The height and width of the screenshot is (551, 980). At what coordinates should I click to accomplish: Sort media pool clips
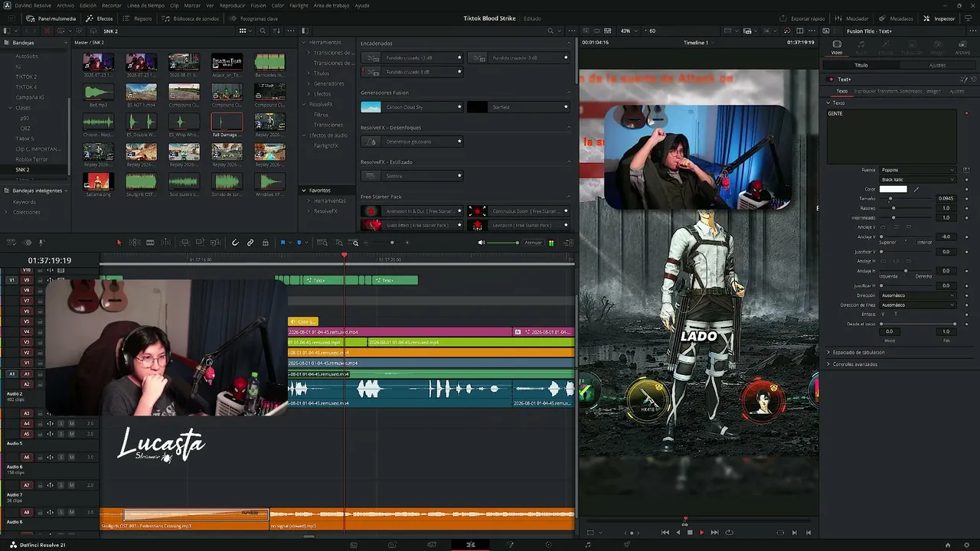click(279, 31)
